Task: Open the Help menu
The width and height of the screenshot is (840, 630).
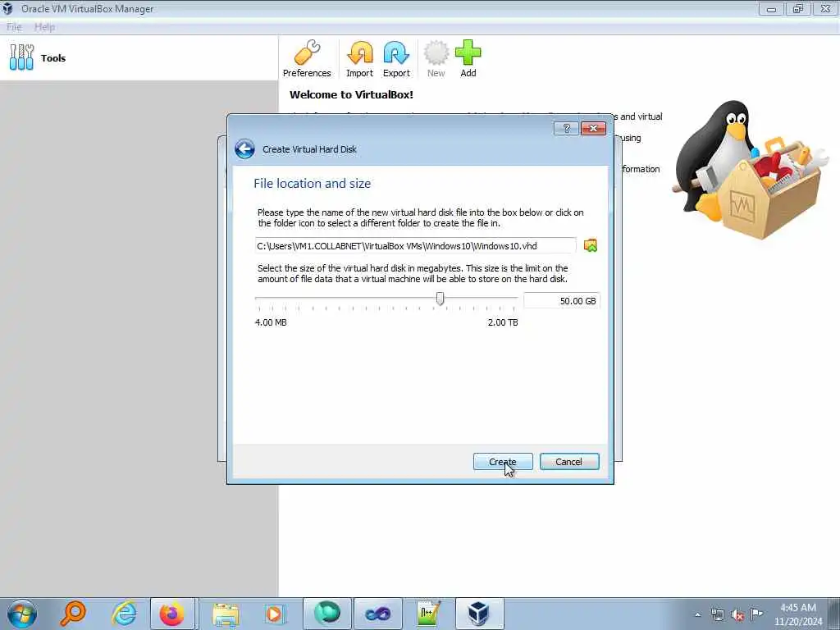Action: point(44,27)
